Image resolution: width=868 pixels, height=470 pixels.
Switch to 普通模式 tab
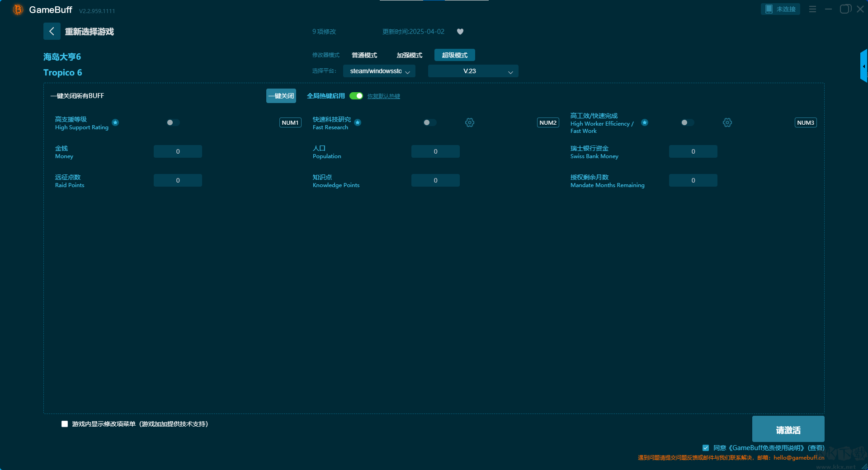click(x=364, y=55)
